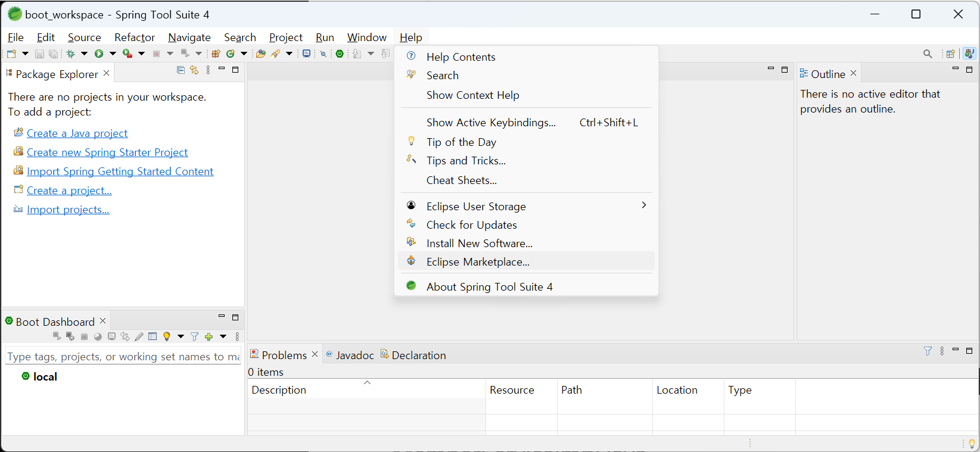This screenshot has height=452, width=980.
Task: Click the New Java Class toolbar icon
Action: [230, 54]
